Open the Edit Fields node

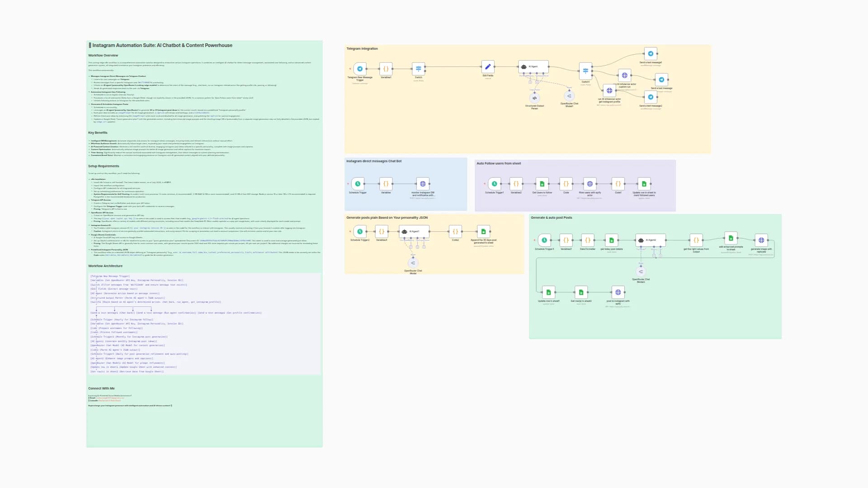pyautogui.click(x=488, y=66)
